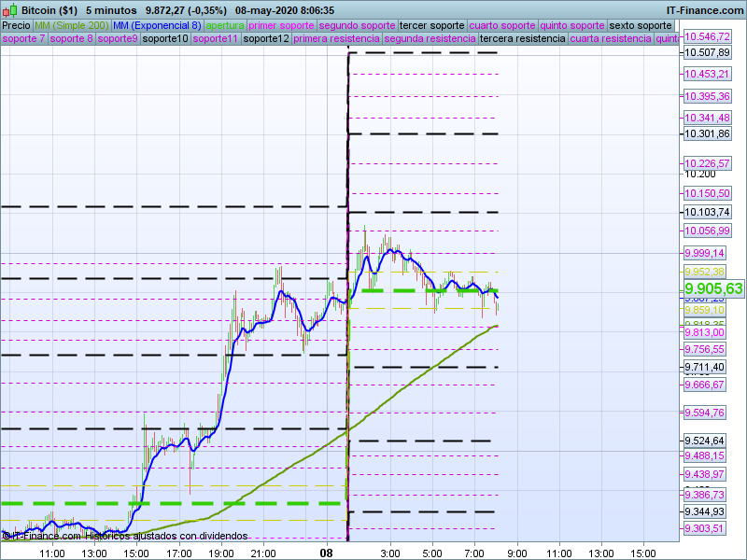Click the 'sexto soporte' label
Image resolution: width=747 pixels, height=560 pixels.
click(640, 25)
